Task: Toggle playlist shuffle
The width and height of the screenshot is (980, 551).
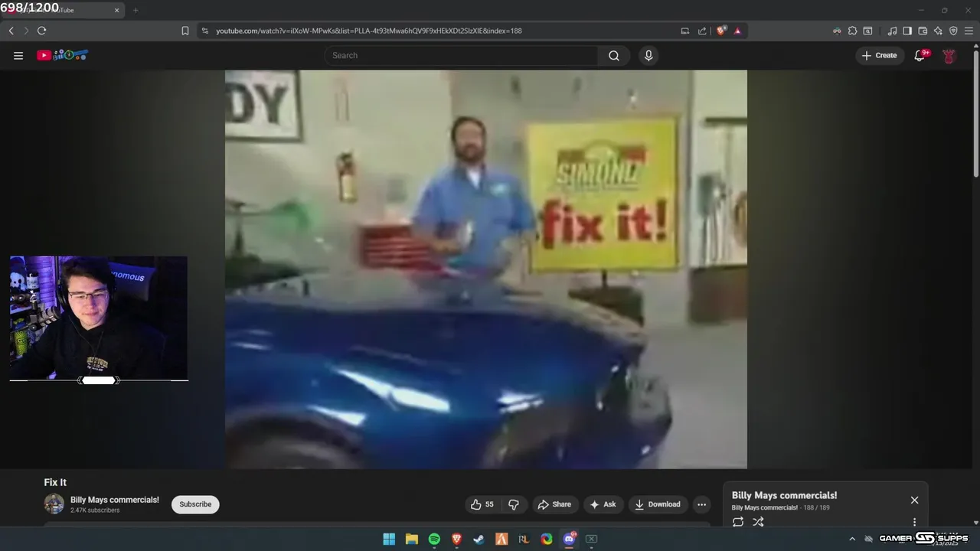Action: point(758,522)
